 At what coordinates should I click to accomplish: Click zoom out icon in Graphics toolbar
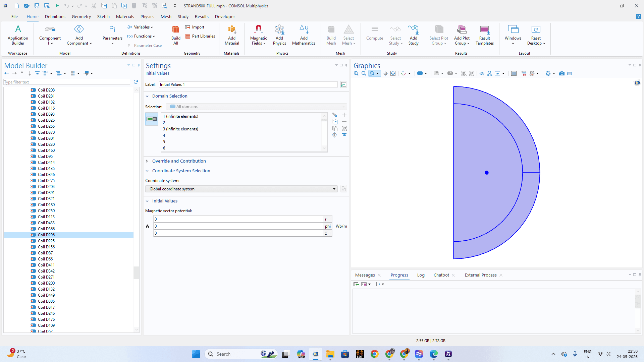coord(364,73)
